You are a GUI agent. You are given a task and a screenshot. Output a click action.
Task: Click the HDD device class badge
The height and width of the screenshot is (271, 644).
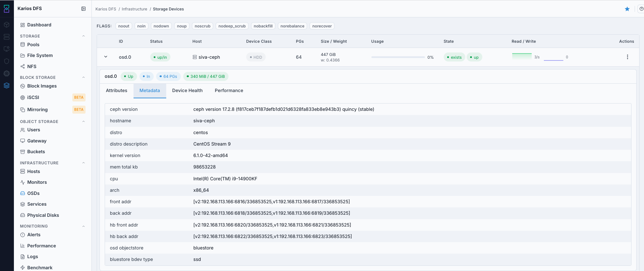click(256, 57)
